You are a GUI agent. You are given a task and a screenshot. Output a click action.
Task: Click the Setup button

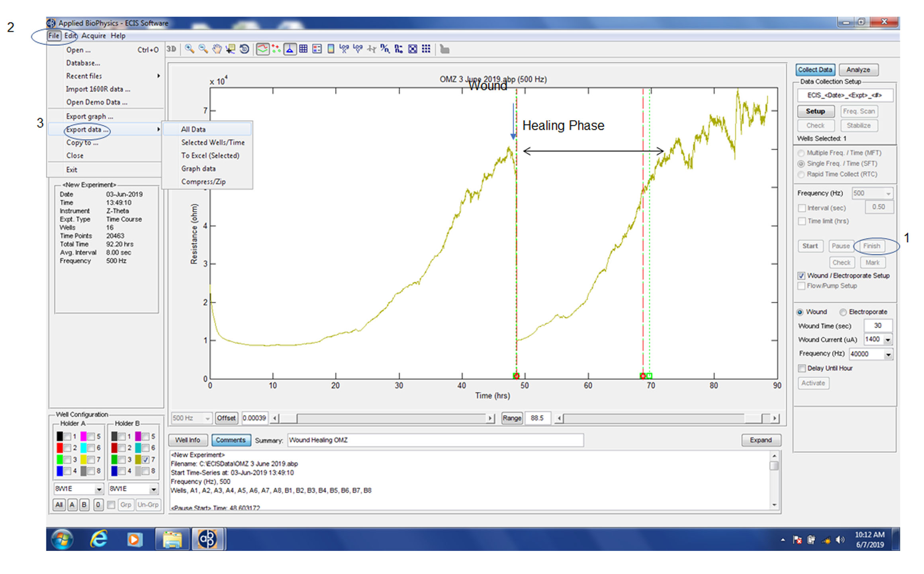coord(815,112)
